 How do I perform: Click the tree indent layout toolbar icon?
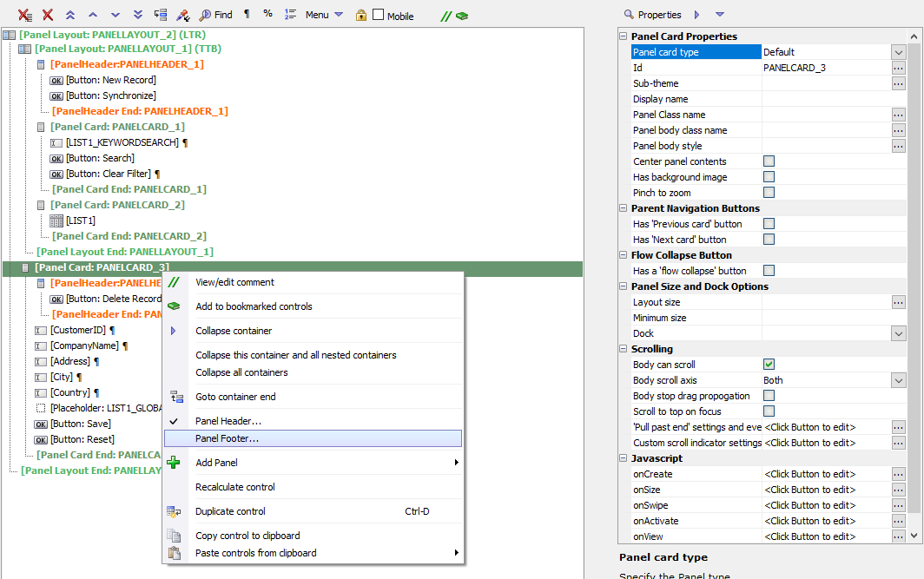pyautogui.click(x=161, y=15)
